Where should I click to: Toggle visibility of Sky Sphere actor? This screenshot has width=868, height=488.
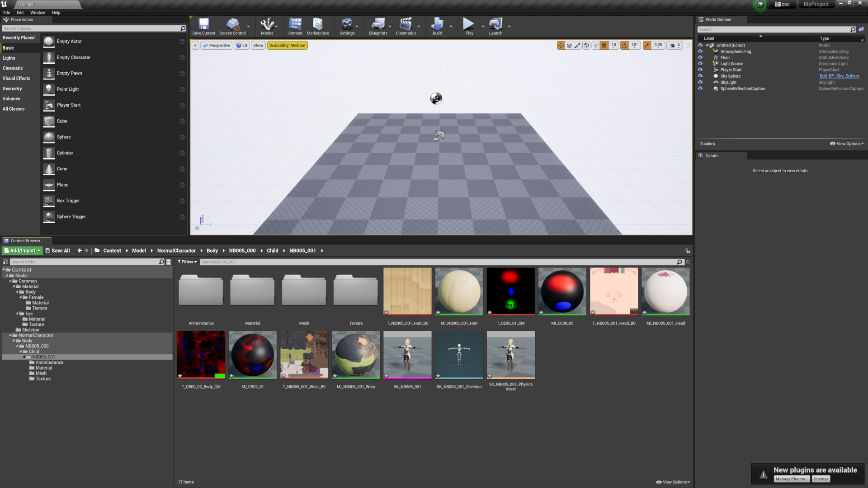click(x=700, y=76)
